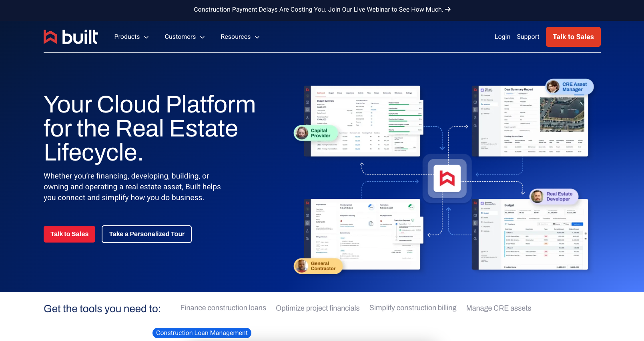Expand the Products menu chevron
Viewport: 644px width, 341px height.
click(x=146, y=37)
